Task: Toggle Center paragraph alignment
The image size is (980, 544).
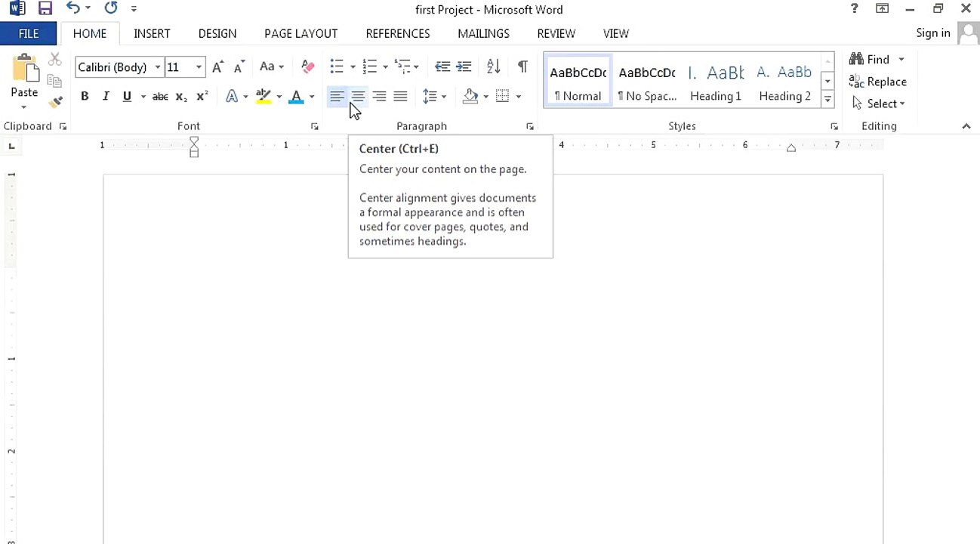Action: 358,97
